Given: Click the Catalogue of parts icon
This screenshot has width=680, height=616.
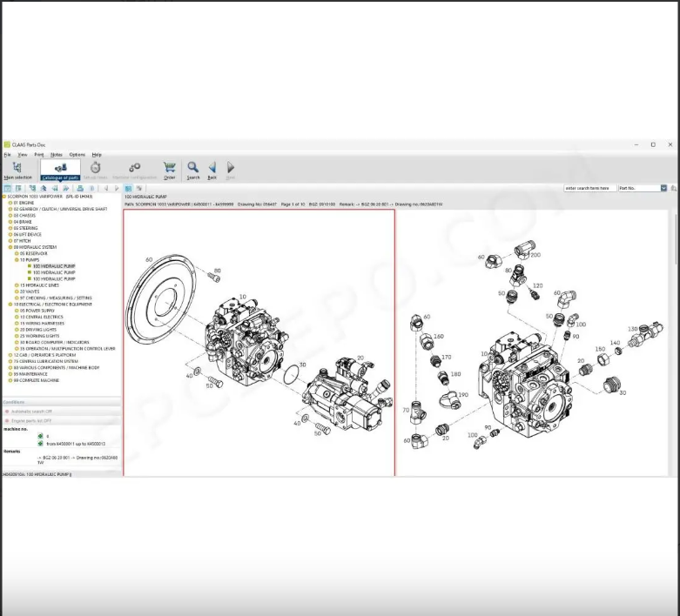Looking at the screenshot, I should (60, 169).
